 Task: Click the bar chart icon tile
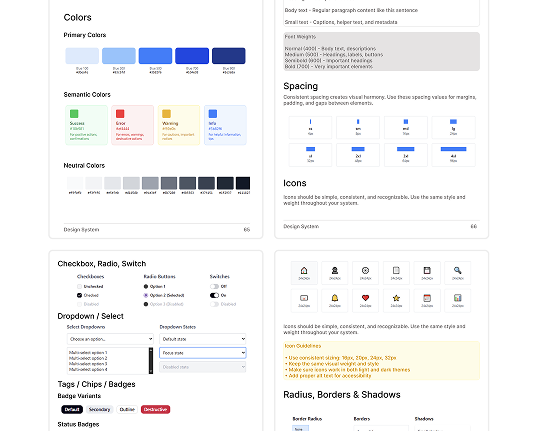coord(457,301)
